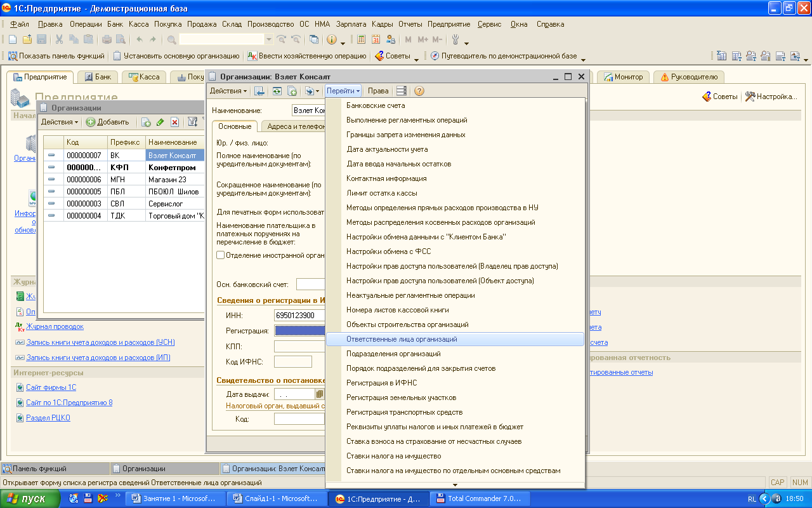Screen dimensions: 812x508
Task: Switch to the Касса tab
Action: pos(144,77)
